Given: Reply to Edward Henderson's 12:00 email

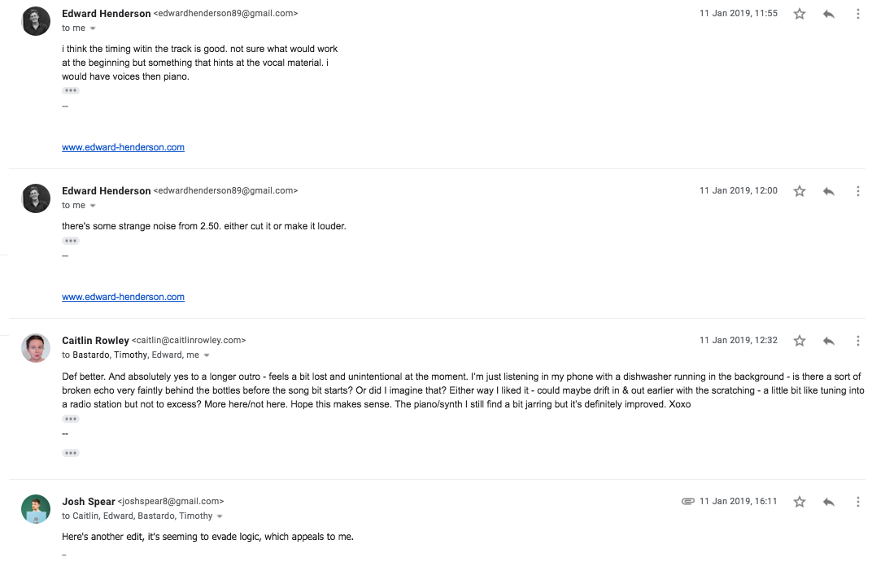Looking at the screenshot, I should tap(829, 191).
